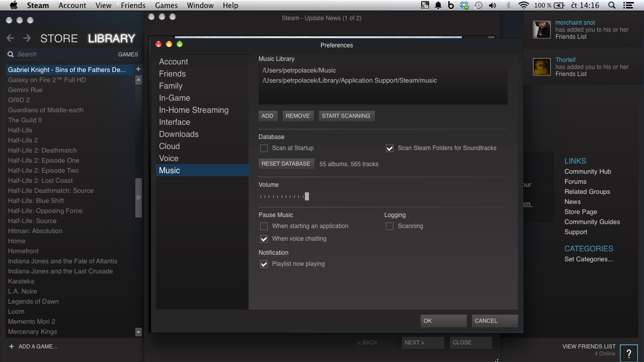Screen dimensions: 644x362
Task: Confirm preferences with OK
Action: pos(443,321)
